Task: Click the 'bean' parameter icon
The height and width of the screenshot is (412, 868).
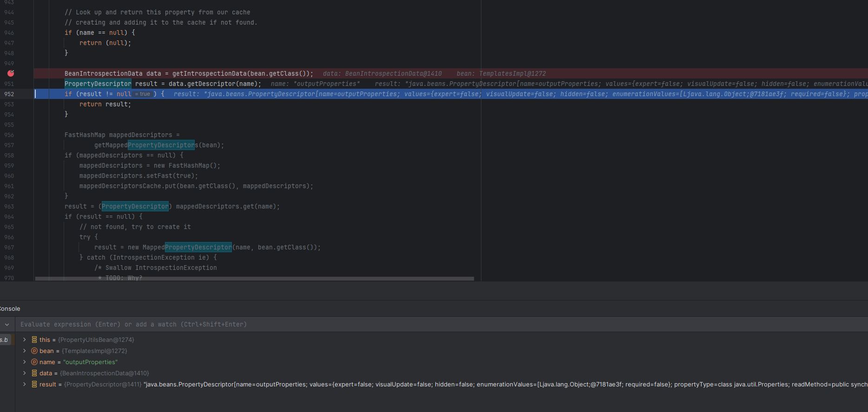Action: pos(34,351)
